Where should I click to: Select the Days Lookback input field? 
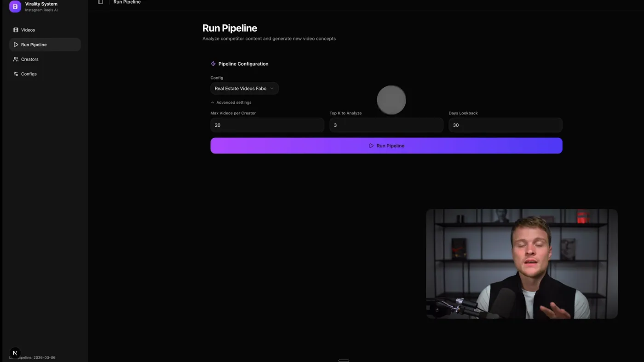[x=505, y=125]
